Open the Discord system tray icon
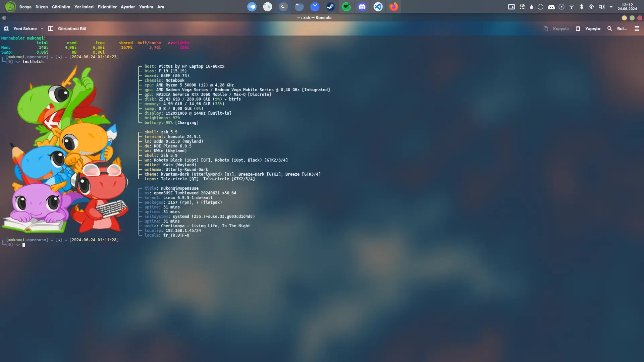Image resolution: width=644 pixels, height=362 pixels. pos(551,7)
